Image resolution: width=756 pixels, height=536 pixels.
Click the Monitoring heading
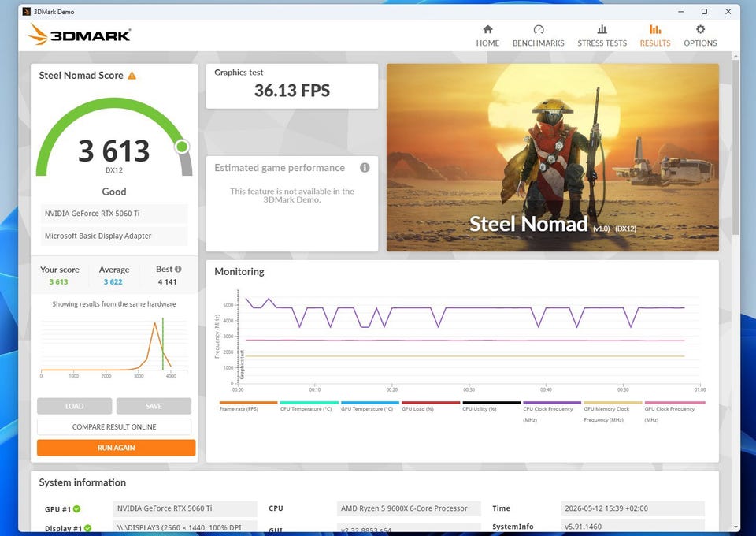[x=239, y=272]
